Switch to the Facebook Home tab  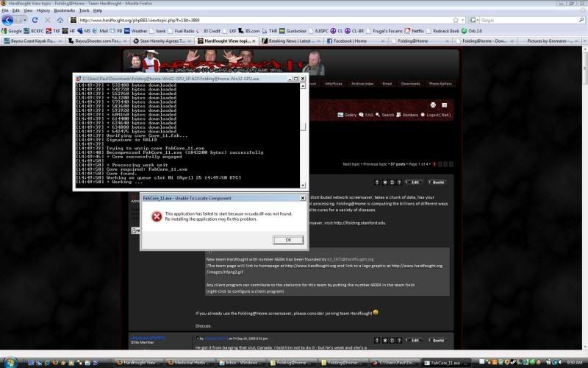pos(355,40)
